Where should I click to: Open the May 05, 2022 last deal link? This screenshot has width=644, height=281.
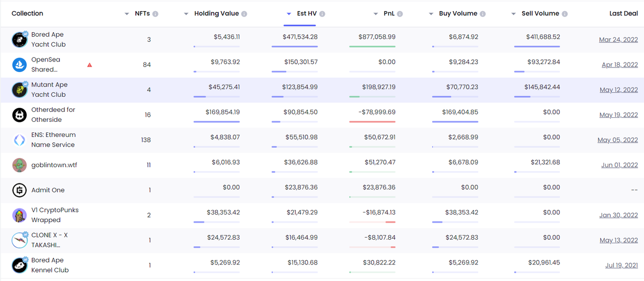click(x=618, y=140)
